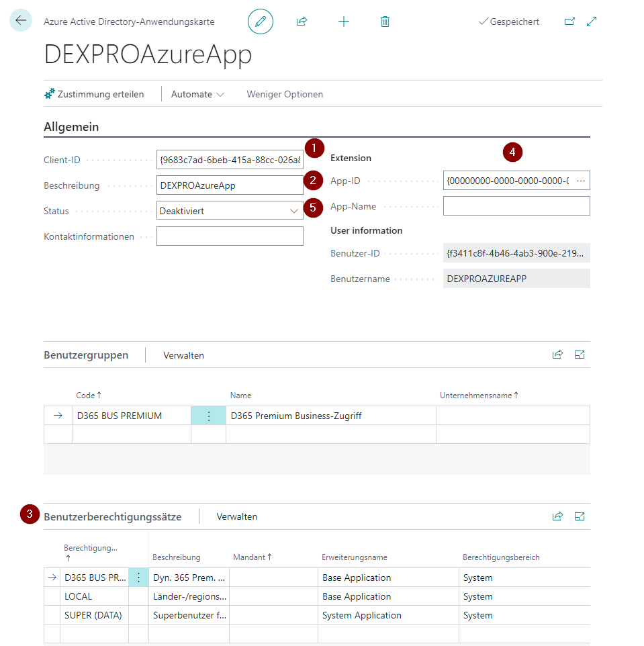Viewport: 644px width, 646px height.
Task: Open Verwalten menu in Benutzerberechtigungssätze
Action: coord(236,516)
